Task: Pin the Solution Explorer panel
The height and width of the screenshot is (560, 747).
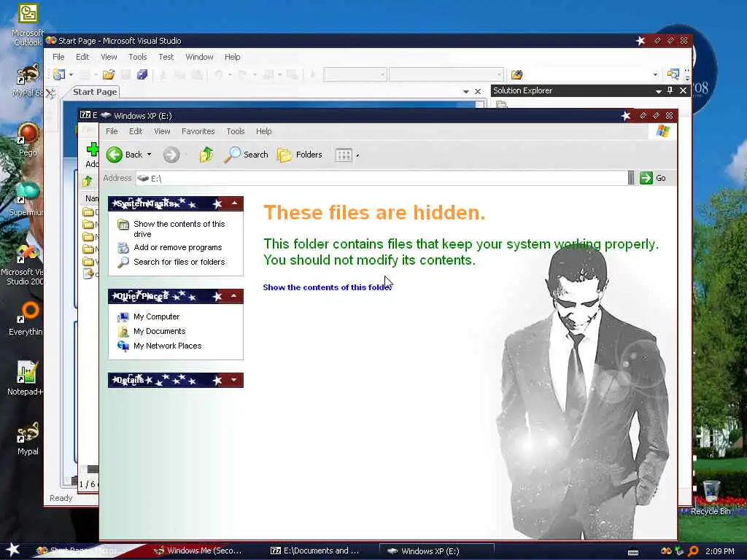Action: [670, 90]
